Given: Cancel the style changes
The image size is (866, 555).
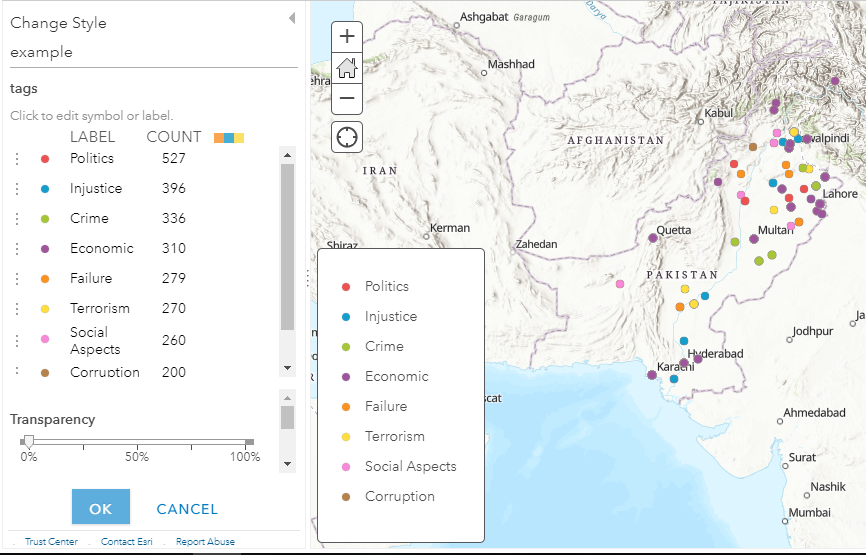Looking at the screenshot, I should point(187,508).
